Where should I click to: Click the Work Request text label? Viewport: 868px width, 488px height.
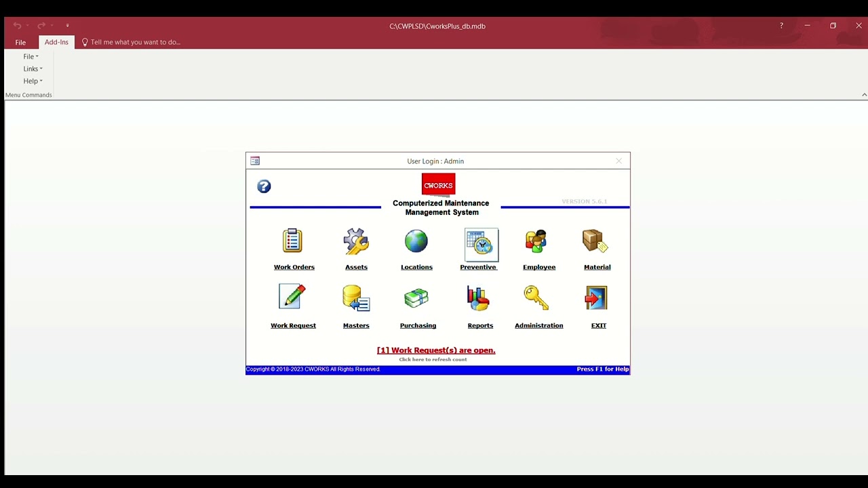click(293, 325)
